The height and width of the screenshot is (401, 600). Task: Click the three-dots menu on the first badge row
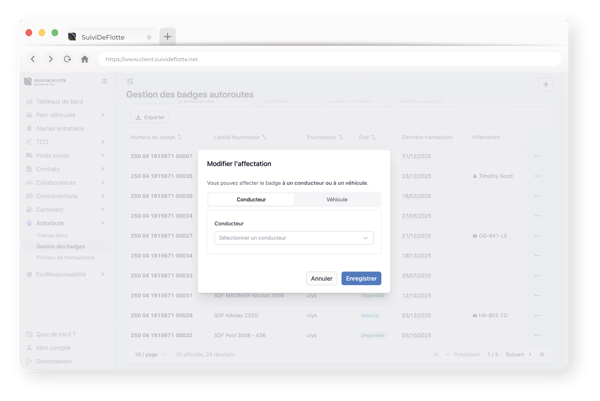(x=537, y=156)
